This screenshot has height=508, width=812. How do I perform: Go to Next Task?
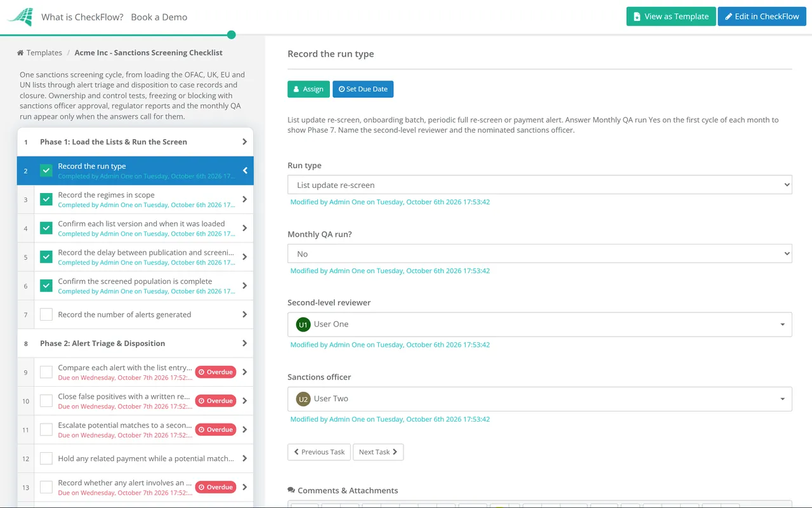(378, 452)
